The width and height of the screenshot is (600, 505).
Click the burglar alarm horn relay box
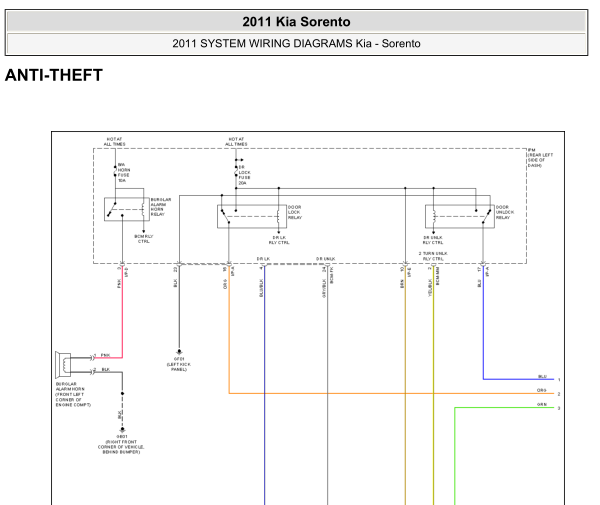127,209
